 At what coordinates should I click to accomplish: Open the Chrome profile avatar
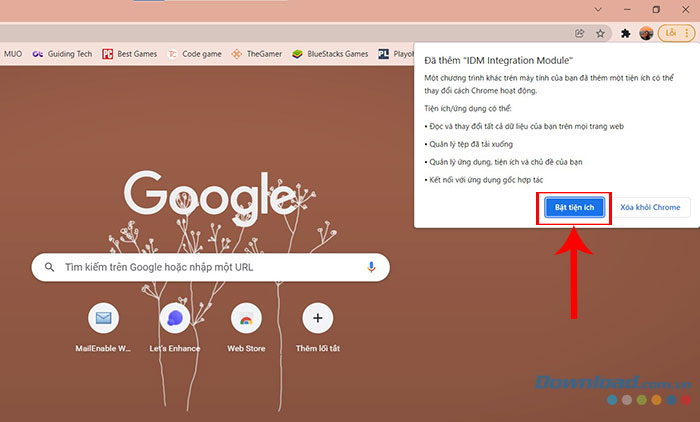point(647,33)
